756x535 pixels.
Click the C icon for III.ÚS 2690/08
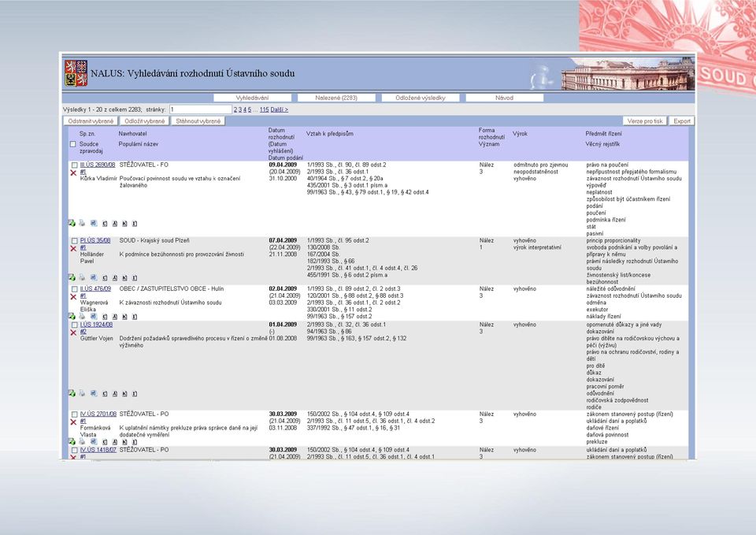[105, 223]
